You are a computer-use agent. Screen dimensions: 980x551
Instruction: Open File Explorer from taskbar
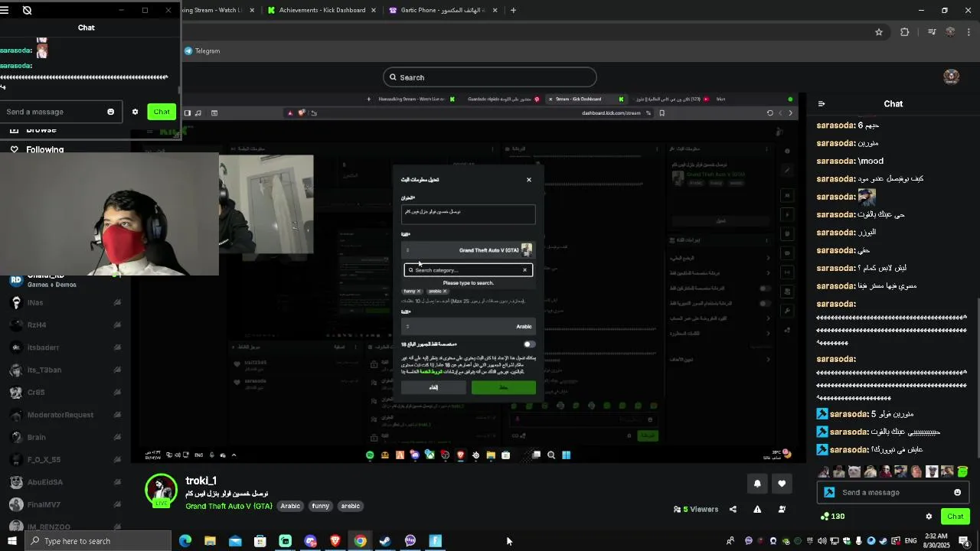[210, 541]
